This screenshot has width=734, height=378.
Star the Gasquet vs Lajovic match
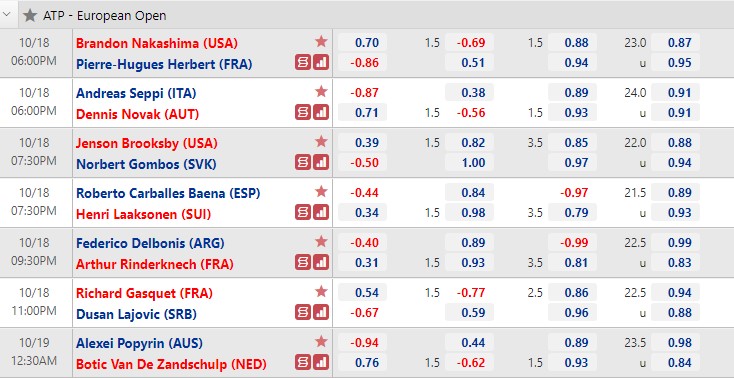pyautogui.click(x=321, y=292)
